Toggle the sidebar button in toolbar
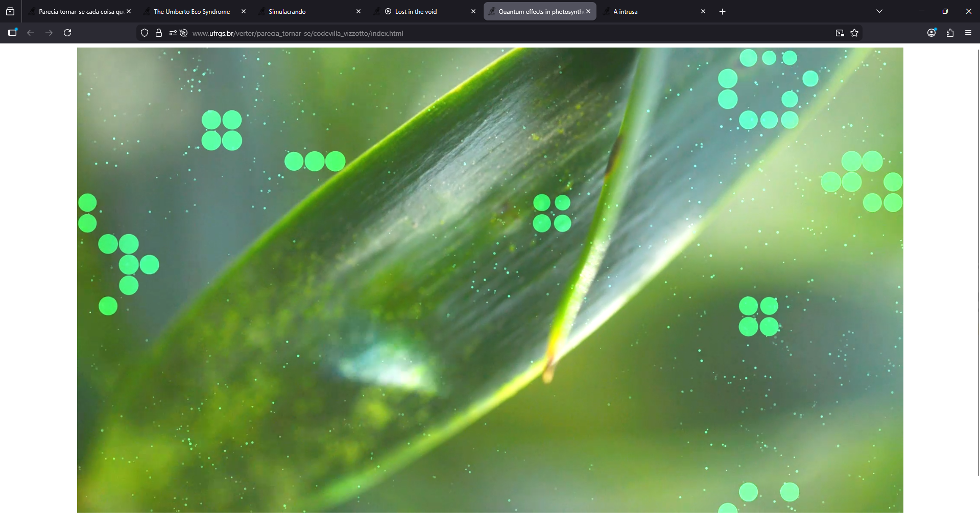Image resolution: width=980 pixels, height=527 pixels. (x=13, y=33)
